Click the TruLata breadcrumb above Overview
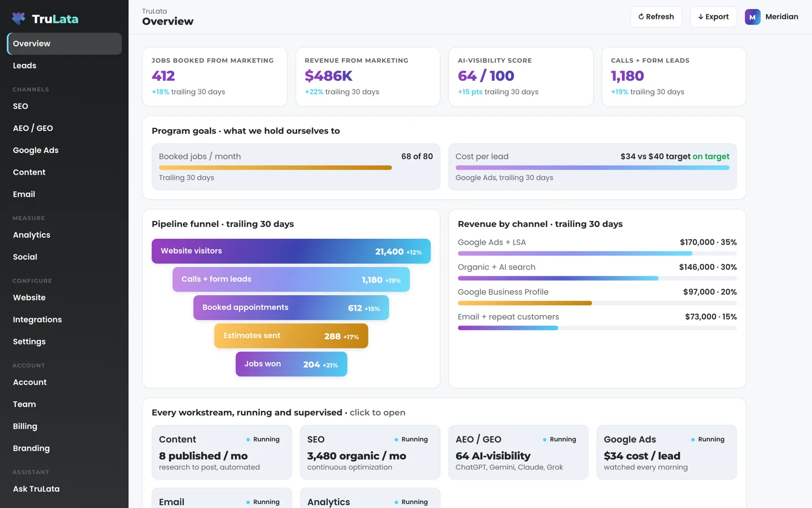The width and height of the screenshot is (812, 508). tap(154, 11)
